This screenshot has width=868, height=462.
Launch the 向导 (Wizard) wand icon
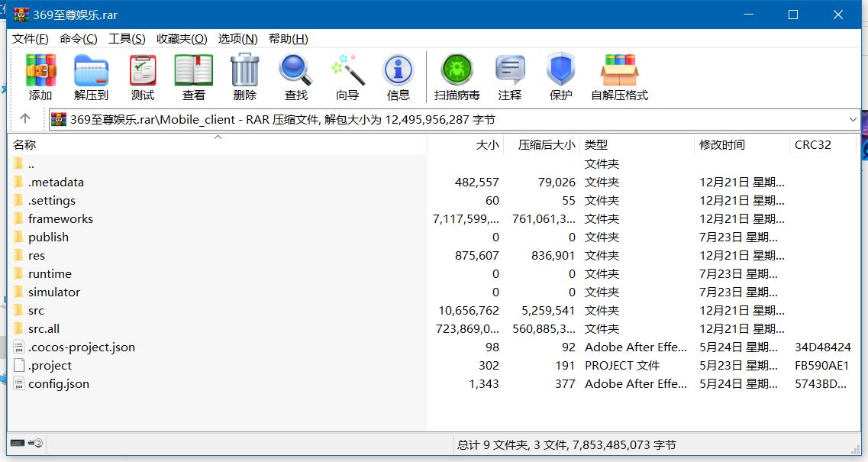coord(347,77)
